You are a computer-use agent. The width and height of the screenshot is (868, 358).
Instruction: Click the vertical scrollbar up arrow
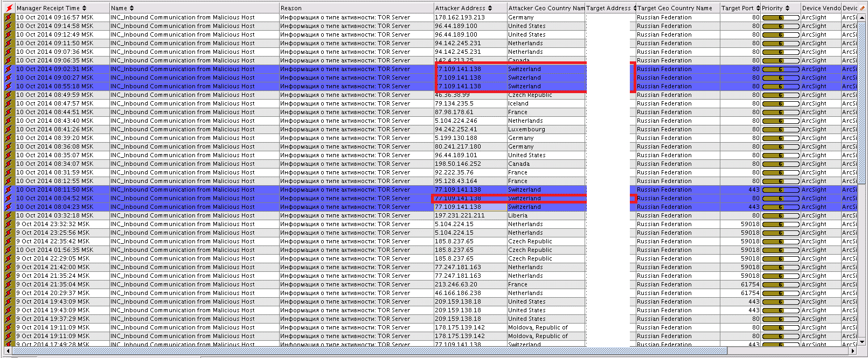(863, 17)
